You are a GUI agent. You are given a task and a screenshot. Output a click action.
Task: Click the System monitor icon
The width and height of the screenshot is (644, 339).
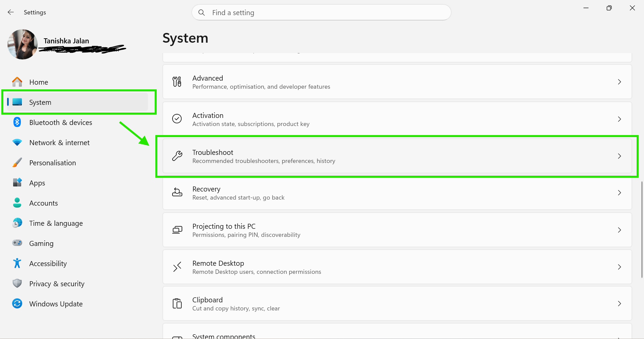click(17, 102)
